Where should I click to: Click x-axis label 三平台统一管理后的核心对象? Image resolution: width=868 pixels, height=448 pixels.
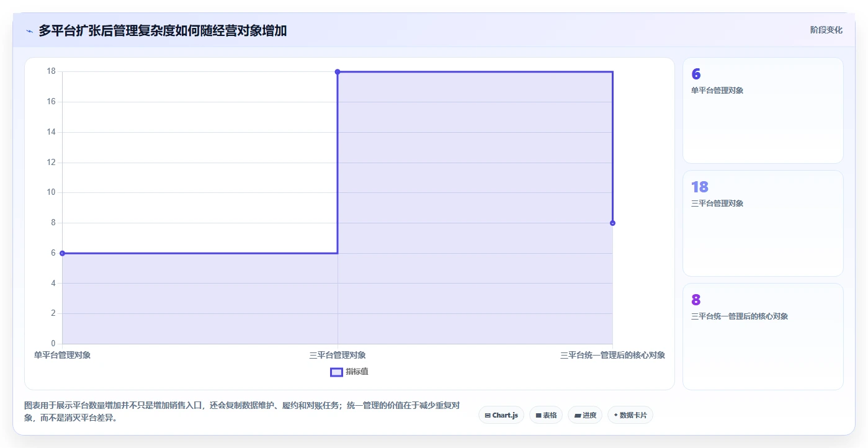[x=612, y=355]
